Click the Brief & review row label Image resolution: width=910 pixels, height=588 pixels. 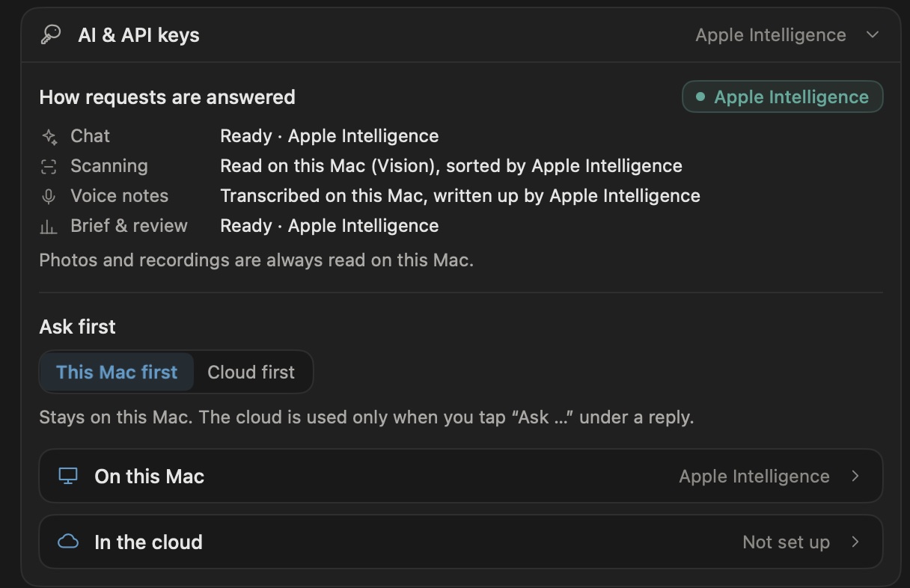pyautogui.click(x=129, y=226)
